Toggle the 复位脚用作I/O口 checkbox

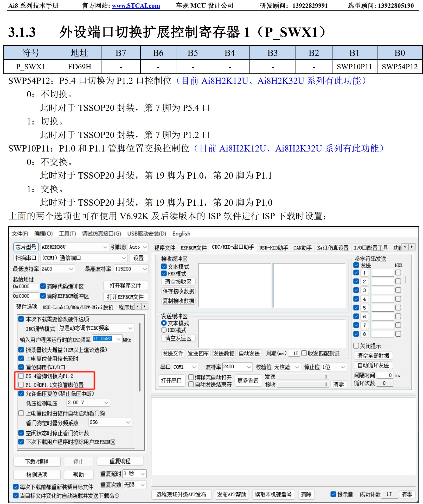(x=21, y=367)
